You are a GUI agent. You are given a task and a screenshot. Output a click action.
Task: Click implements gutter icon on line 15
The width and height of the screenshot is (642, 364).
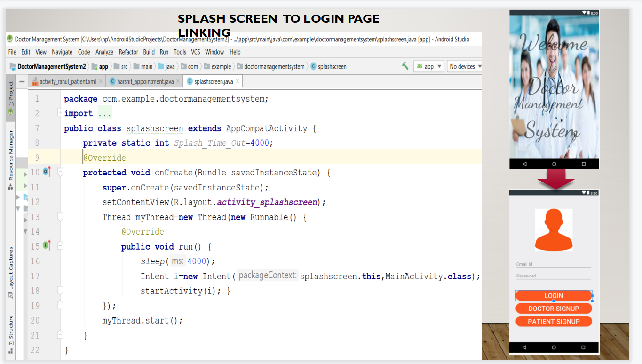[x=47, y=246]
